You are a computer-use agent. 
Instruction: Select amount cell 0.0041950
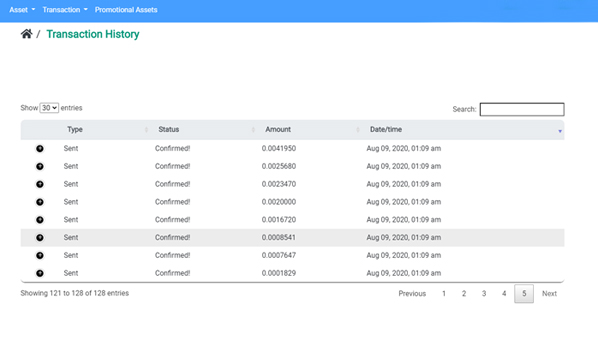click(x=279, y=148)
